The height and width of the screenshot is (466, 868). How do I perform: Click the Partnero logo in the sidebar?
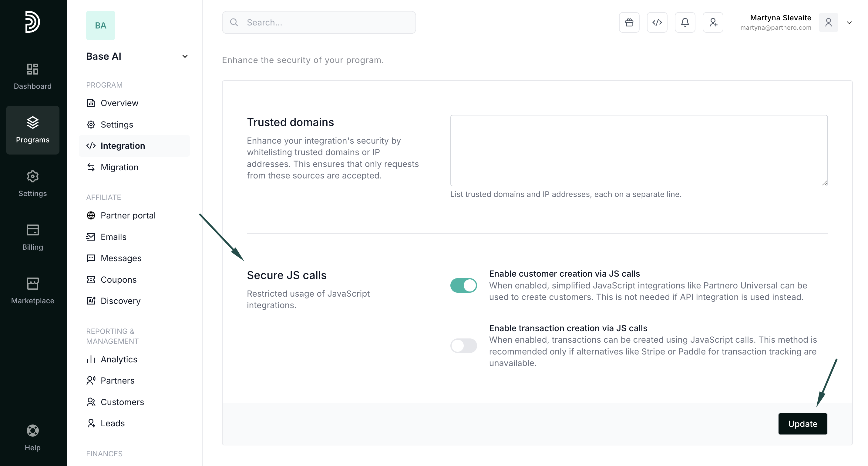coord(33,22)
